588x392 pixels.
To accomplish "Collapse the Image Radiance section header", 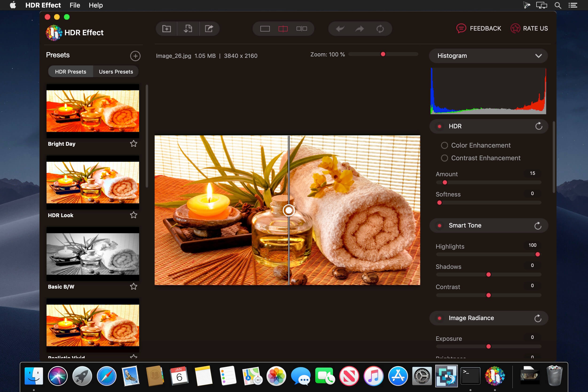I will pos(471,318).
